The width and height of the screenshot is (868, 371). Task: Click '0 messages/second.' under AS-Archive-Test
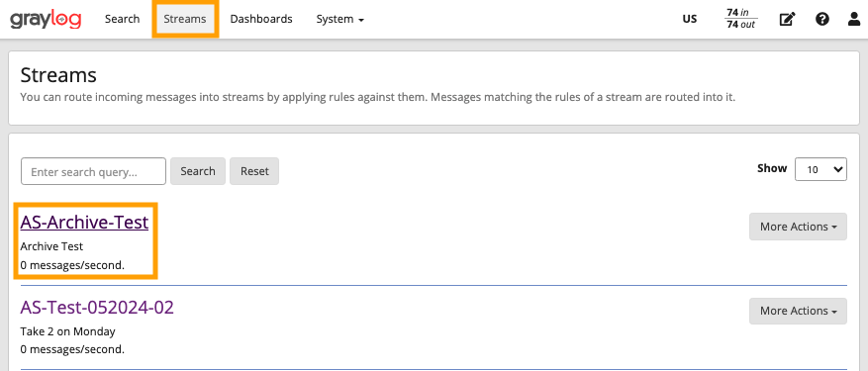point(72,265)
